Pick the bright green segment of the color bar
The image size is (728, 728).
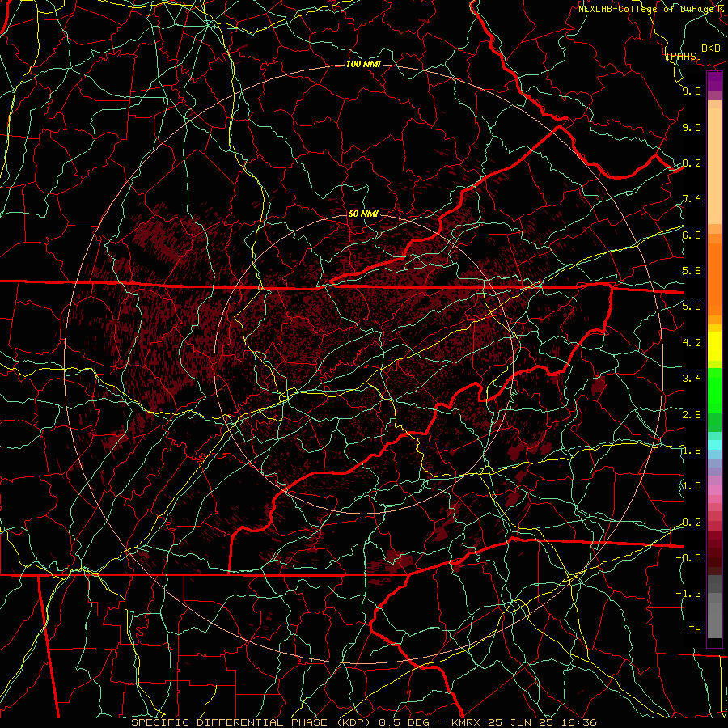pyautogui.click(x=714, y=390)
